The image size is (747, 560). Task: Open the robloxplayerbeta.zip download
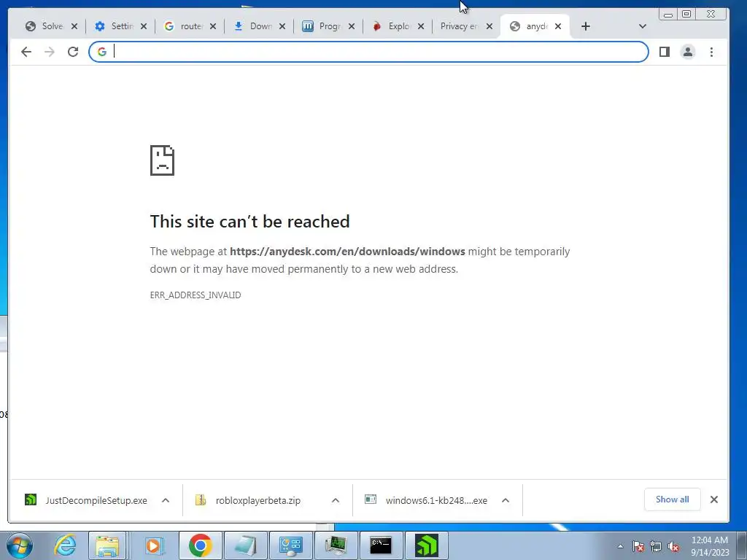coord(258,500)
